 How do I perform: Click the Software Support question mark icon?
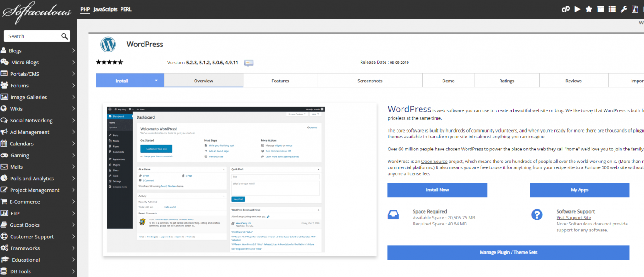tap(536, 214)
